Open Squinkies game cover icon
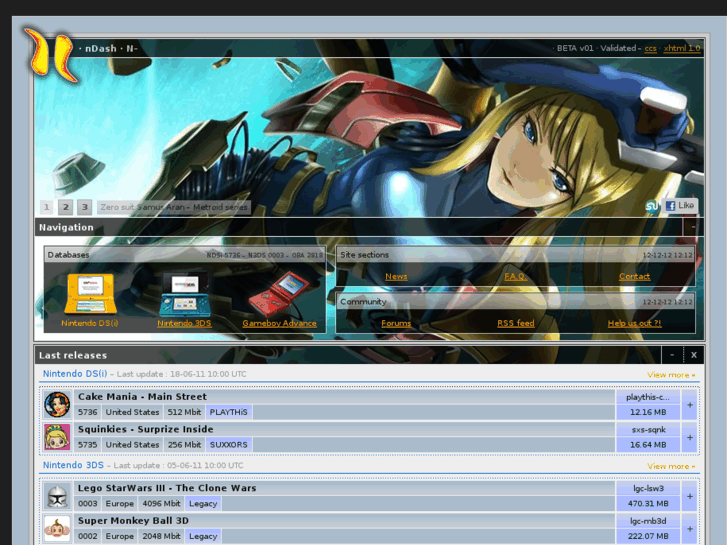Image resolution: width=727 pixels, height=545 pixels. 57,436
